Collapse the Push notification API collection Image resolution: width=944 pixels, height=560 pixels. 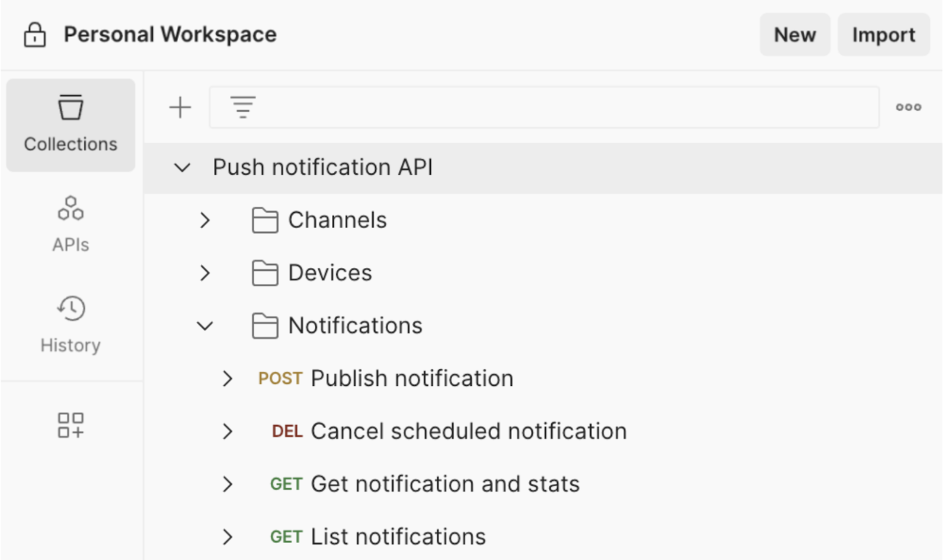click(182, 168)
